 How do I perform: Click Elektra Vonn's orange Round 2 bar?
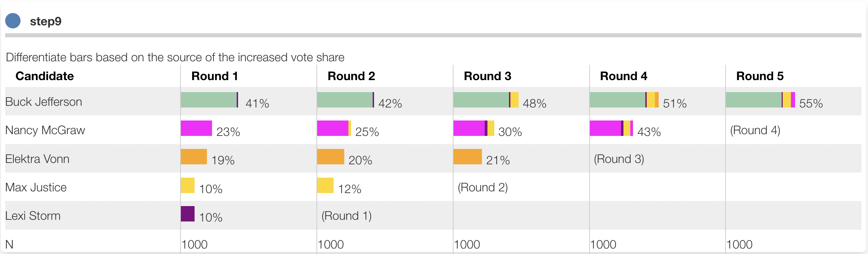331,157
